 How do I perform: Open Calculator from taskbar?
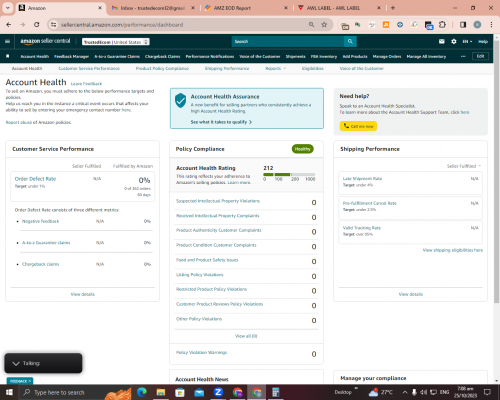click(276, 392)
